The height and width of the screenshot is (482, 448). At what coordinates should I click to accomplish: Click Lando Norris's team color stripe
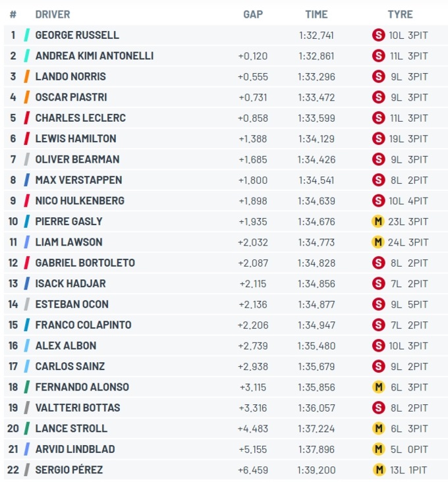pyautogui.click(x=27, y=76)
